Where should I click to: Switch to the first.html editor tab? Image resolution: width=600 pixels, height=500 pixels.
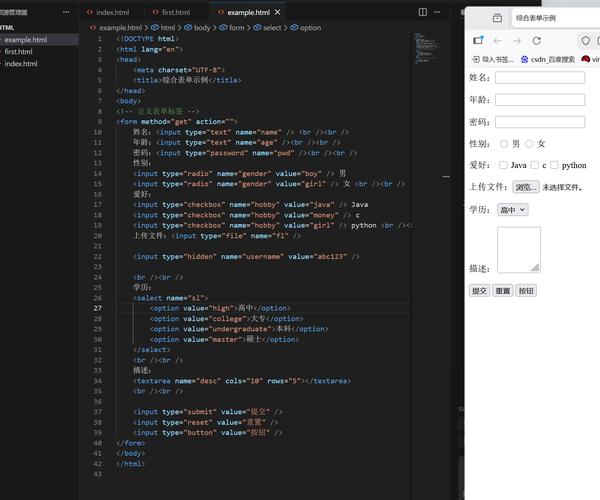click(176, 12)
